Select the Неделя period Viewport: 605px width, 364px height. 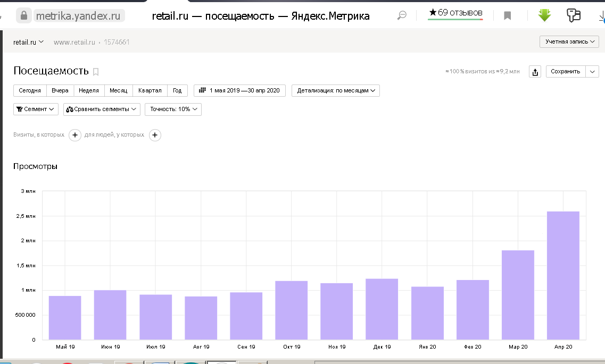click(x=89, y=90)
